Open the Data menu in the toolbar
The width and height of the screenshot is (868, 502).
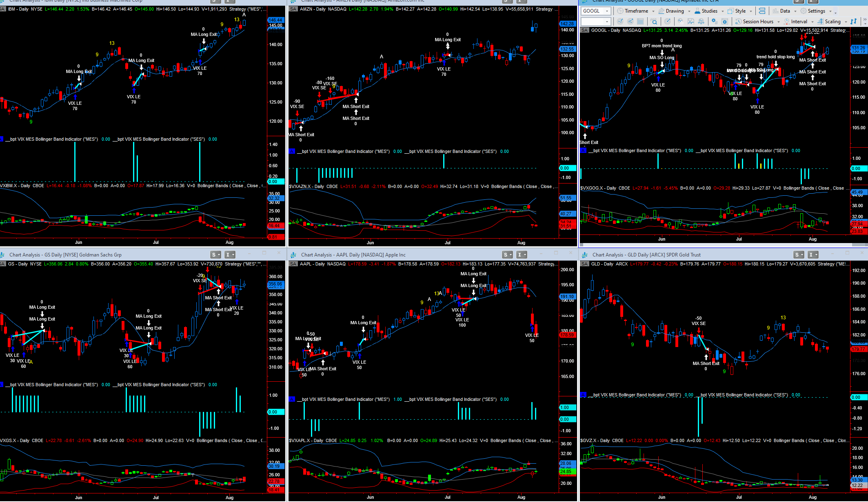click(784, 11)
